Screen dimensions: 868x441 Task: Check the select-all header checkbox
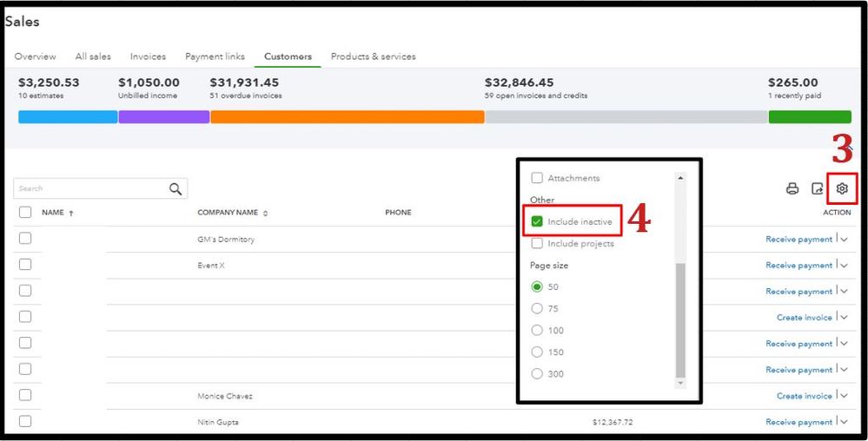[25, 213]
